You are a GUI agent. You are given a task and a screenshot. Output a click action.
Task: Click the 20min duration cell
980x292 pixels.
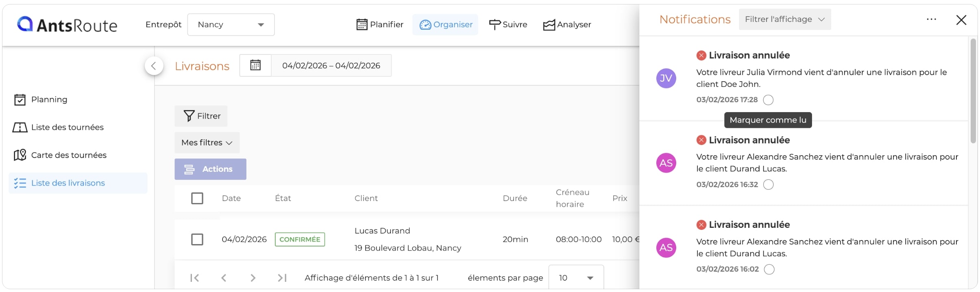tap(515, 240)
